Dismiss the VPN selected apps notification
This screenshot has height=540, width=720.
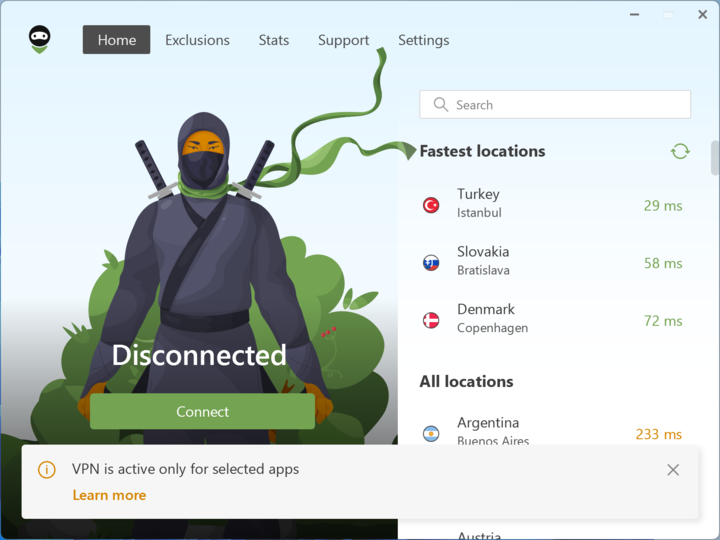click(x=673, y=470)
